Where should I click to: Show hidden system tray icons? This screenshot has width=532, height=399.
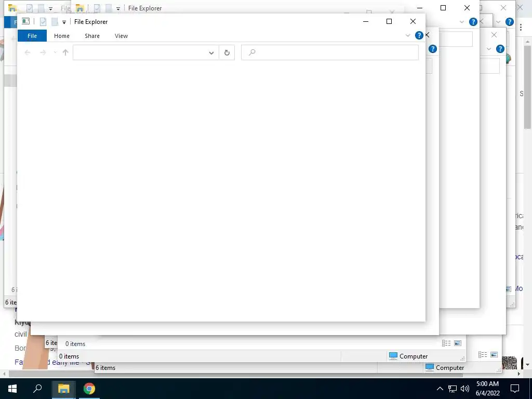440,389
